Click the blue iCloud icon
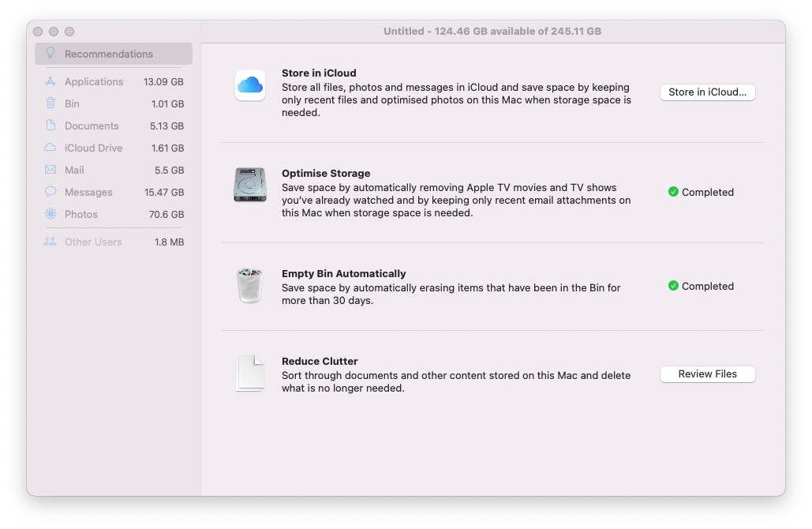The height and width of the screenshot is (529, 812). click(250, 85)
